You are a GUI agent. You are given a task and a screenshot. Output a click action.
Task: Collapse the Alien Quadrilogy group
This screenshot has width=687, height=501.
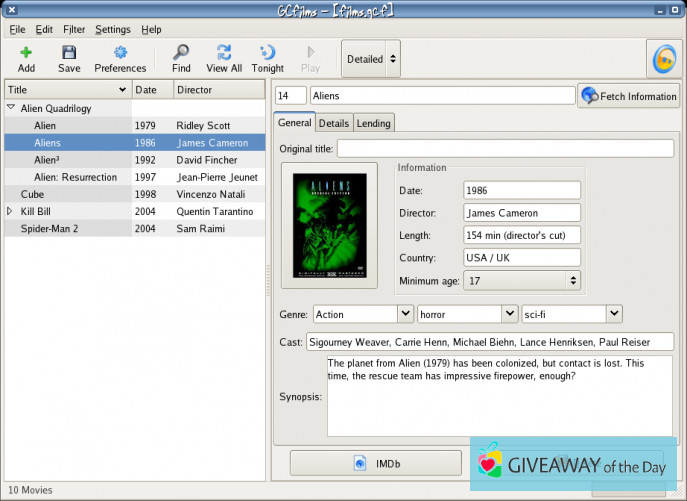pyautogui.click(x=11, y=108)
